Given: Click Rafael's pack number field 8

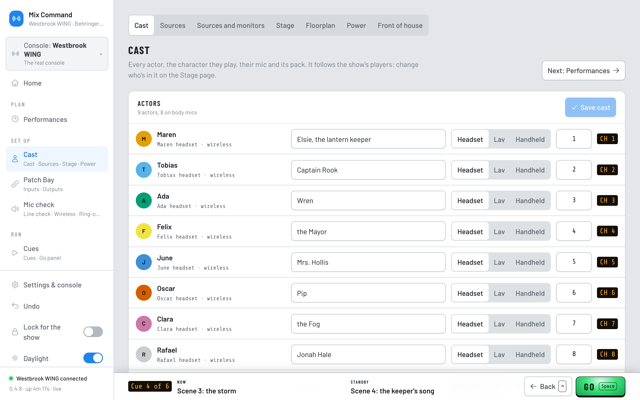Looking at the screenshot, I should (x=573, y=355).
